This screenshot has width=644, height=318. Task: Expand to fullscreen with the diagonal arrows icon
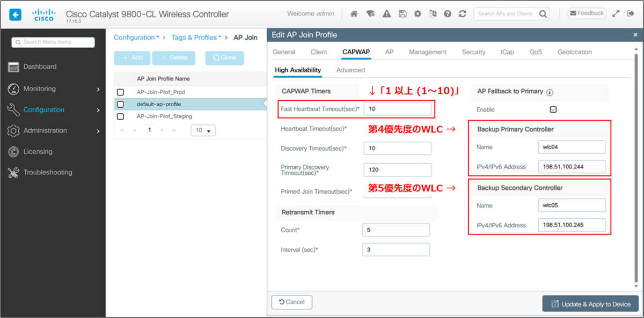pos(616,14)
